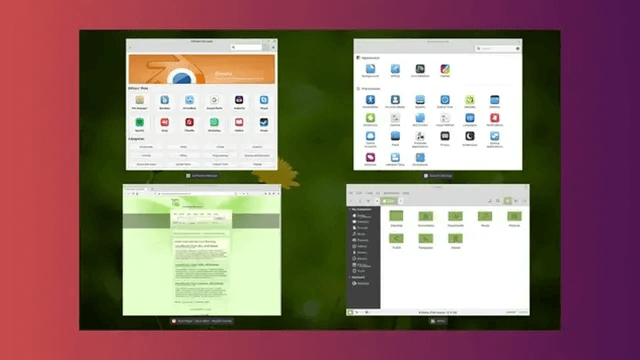Open Notifications in System Settings
This screenshot has width=640, height=360.
tap(495, 120)
